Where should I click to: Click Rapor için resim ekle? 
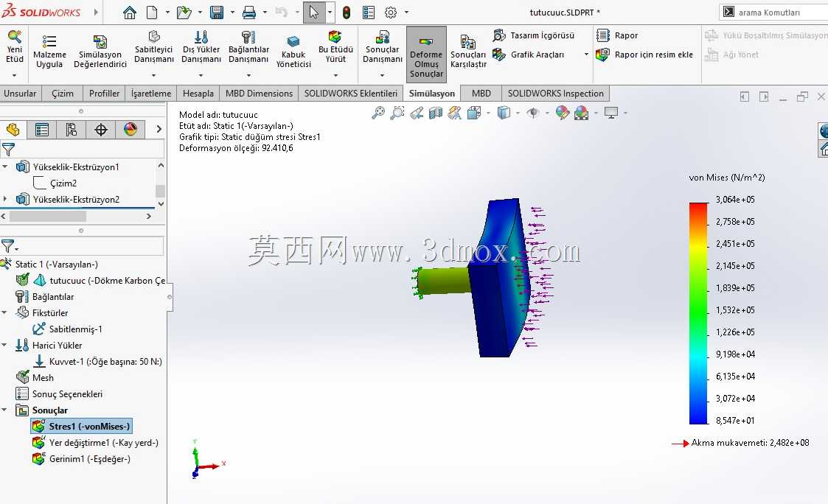pos(644,55)
